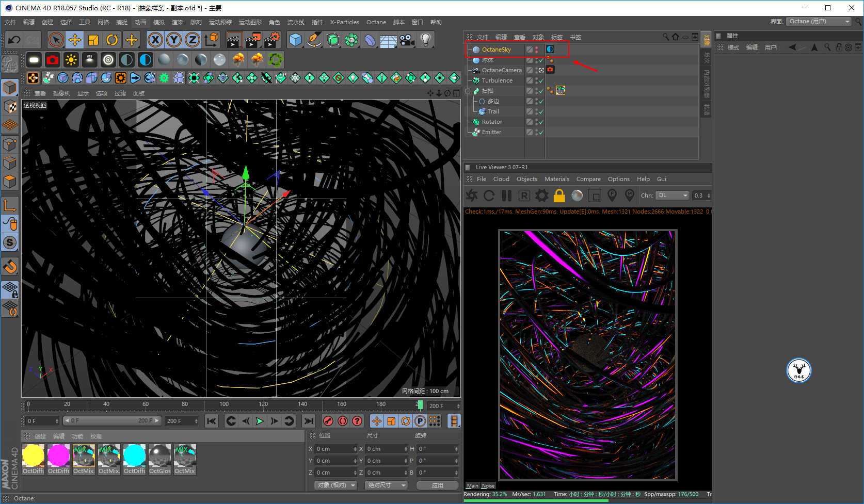864x504 pixels.
Task: Add a cube primitive object
Action: coord(295,40)
